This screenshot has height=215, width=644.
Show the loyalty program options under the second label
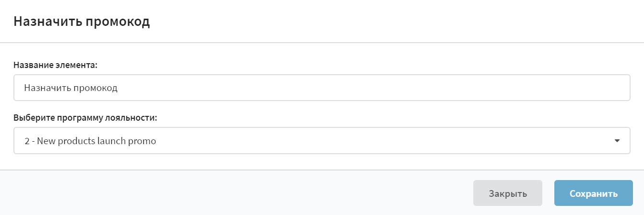[x=322, y=141]
